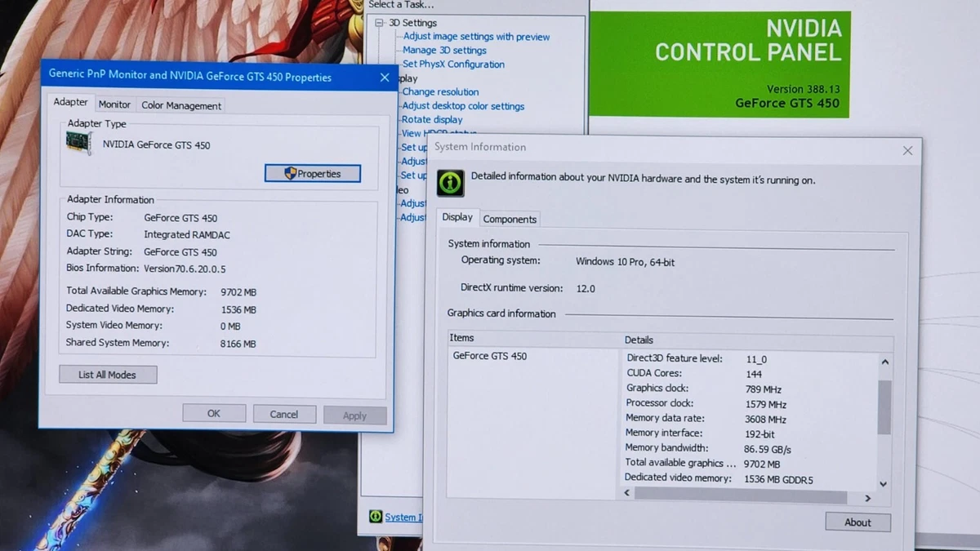Click Shared System Memory 8166 MB value
The width and height of the screenshot is (980, 551).
pos(238,344)
